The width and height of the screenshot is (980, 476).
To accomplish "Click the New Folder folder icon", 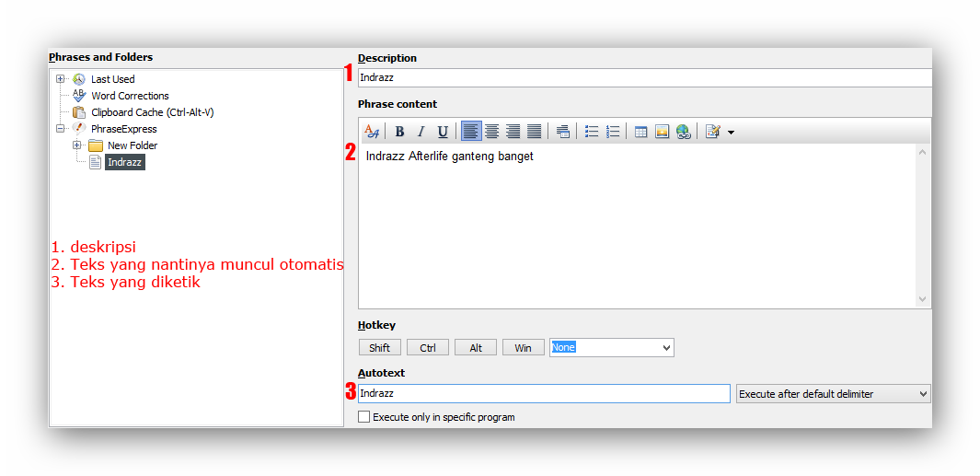I will click(x=95, y=145).
